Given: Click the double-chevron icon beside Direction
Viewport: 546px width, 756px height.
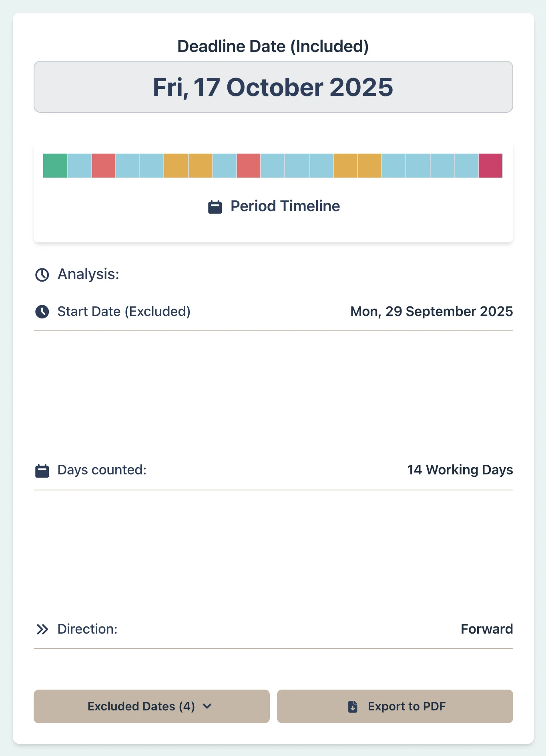Looking at the screenshot, I should pyautogui.click(x=42, y=629).
